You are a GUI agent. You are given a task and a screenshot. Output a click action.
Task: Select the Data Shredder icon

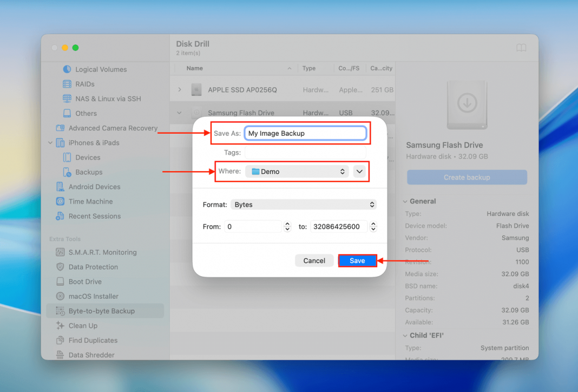(60, 355)
